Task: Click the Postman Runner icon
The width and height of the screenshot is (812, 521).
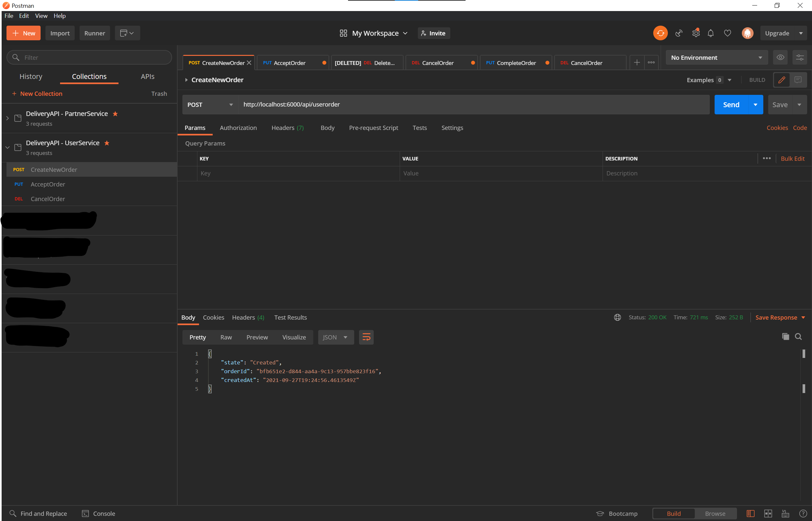Action: point(95,32)
